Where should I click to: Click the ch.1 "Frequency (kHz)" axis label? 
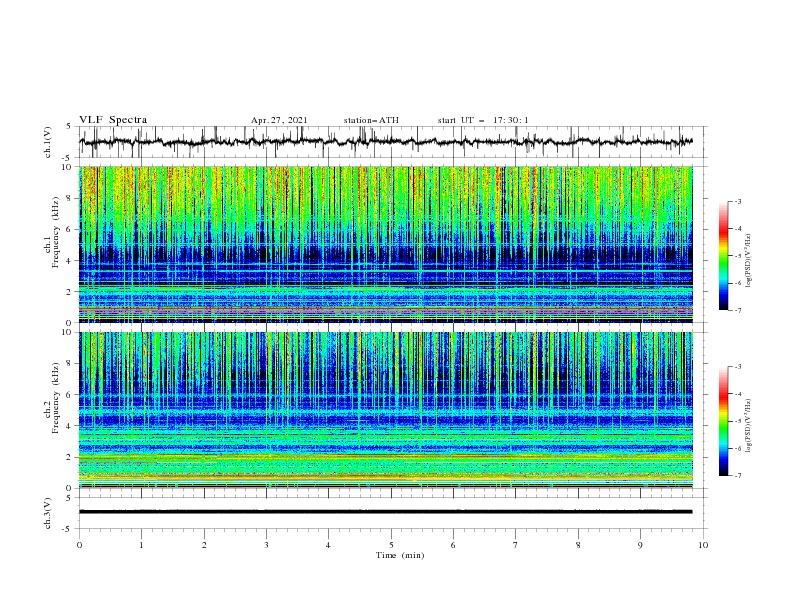click(56, 232)
